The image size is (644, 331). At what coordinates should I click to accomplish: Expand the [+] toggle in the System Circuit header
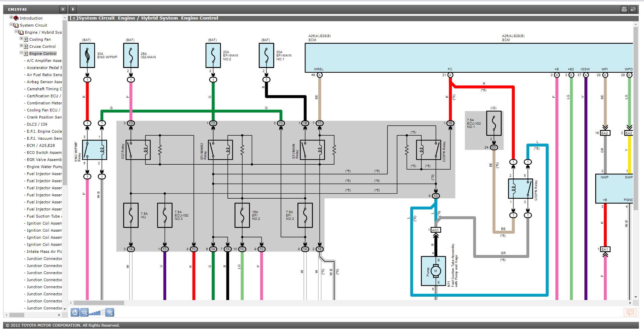coord(73,18)
